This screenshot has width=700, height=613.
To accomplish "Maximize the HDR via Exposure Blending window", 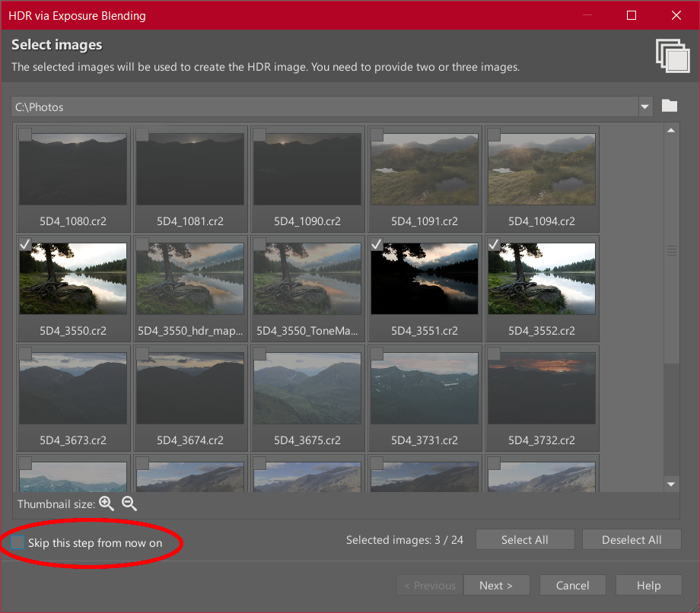I will pyautogui.click(x=632, y=15).
